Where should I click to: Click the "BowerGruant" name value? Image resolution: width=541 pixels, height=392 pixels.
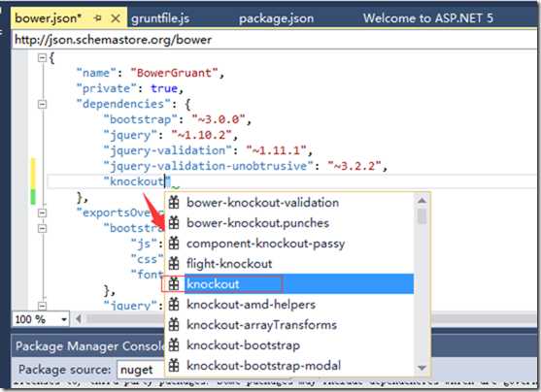pyautogui.click(x=174, y=73)
